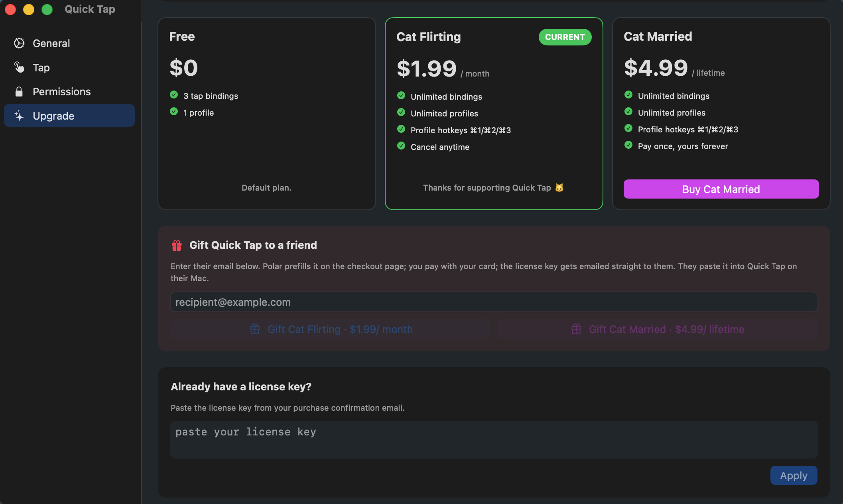Click checkmark beside '1 profile'

pyautogui.click(x=174, y=112)
